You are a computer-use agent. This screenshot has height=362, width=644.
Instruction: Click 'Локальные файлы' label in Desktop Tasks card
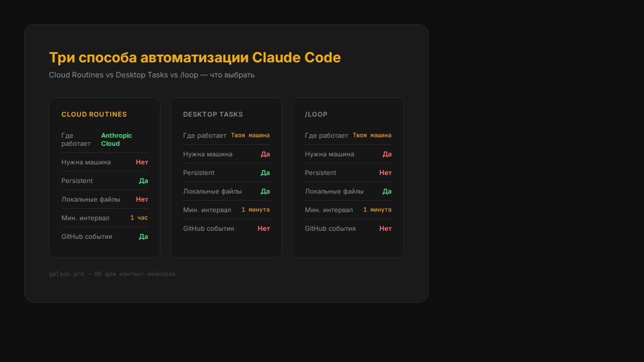click(x=212, y=192)
